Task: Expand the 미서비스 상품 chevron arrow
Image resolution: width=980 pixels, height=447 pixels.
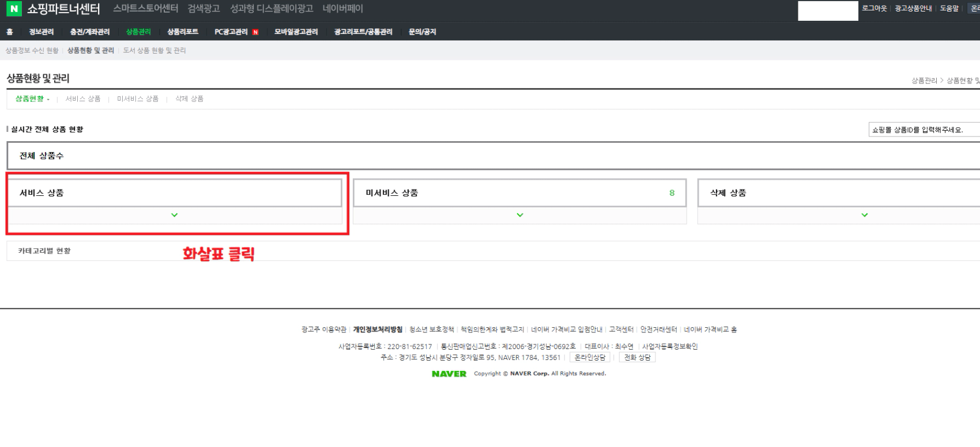Action: [x=520, y=215]
